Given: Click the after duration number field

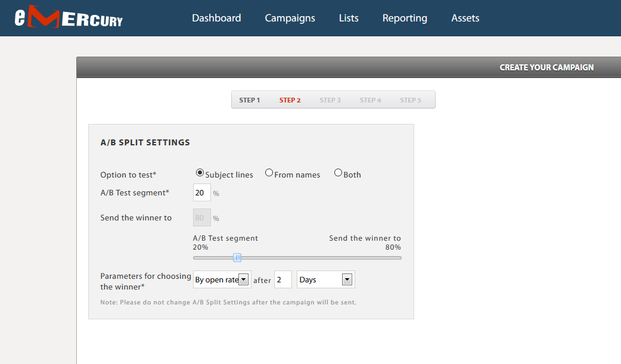Looking at the screenshot, I should [282, 279].
